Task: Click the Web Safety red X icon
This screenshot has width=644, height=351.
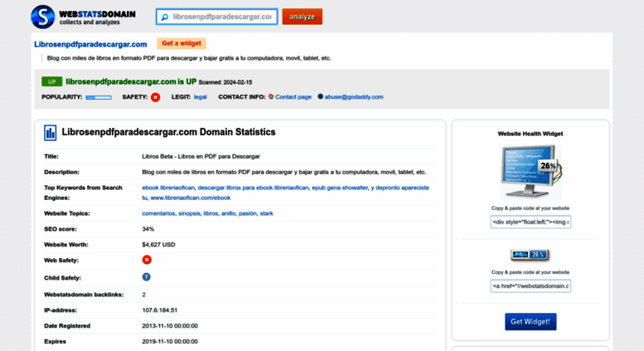Action: tap(147, 260)
